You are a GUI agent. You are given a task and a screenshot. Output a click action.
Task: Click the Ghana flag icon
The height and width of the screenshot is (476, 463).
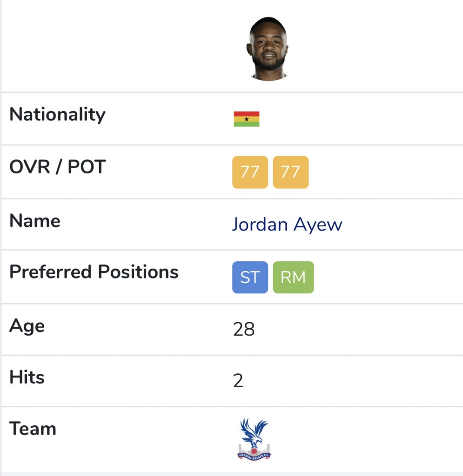(246, 119)
